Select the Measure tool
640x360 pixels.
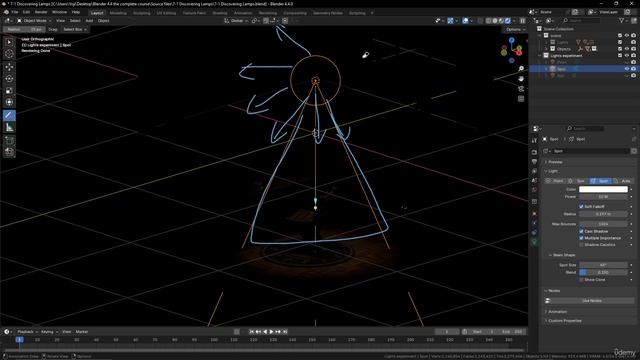pyautogui.click(x=9, y=127)
